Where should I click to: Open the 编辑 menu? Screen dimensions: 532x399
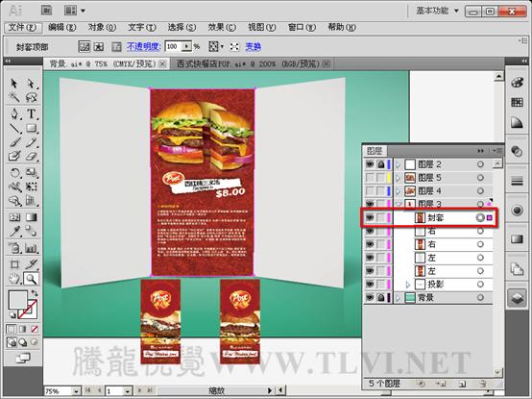coord(62,27)
